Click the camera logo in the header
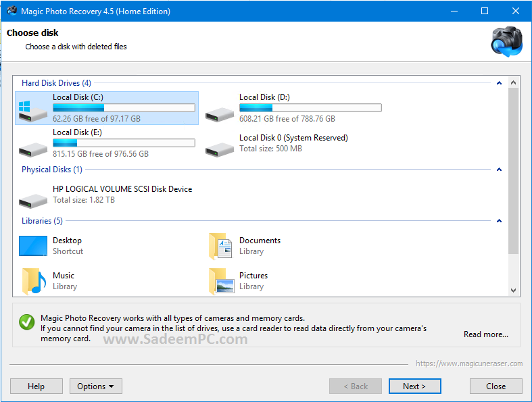This screenshot has height=402, width=532. pos(507,41)
